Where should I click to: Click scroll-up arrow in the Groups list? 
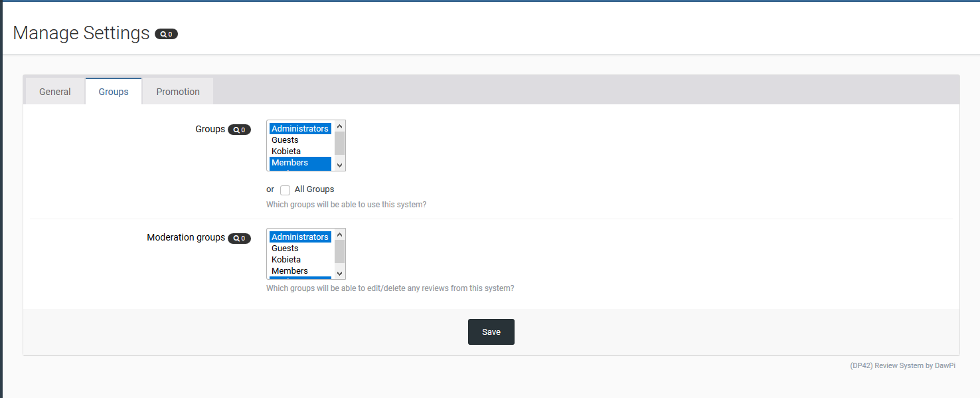click(339, 126)
